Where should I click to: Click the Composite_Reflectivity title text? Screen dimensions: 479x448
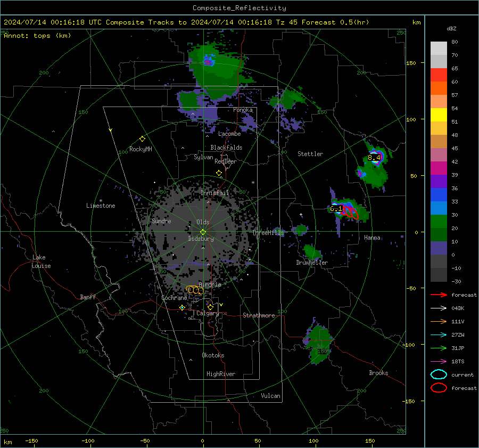(240, 8)
